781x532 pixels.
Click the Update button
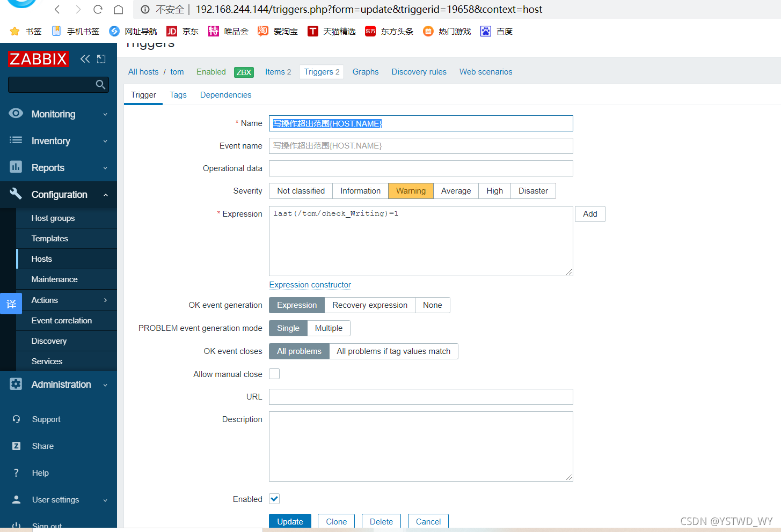click(290, 521)
